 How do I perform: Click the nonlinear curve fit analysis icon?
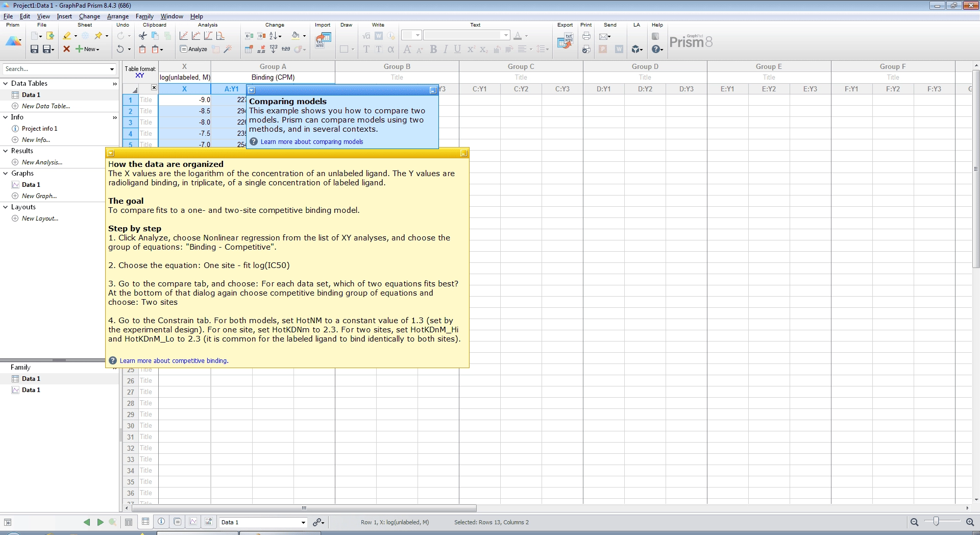(x=196, y=36)
